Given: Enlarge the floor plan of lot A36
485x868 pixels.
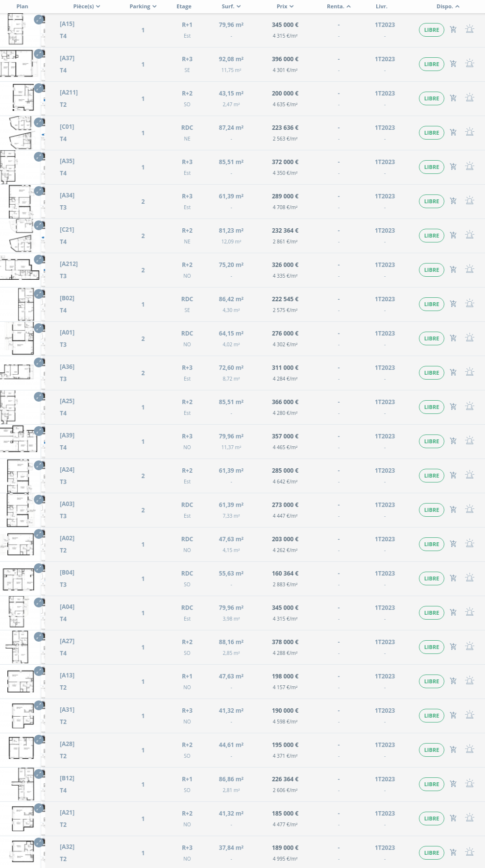Looking at the screenshot, I should point(39,363).
